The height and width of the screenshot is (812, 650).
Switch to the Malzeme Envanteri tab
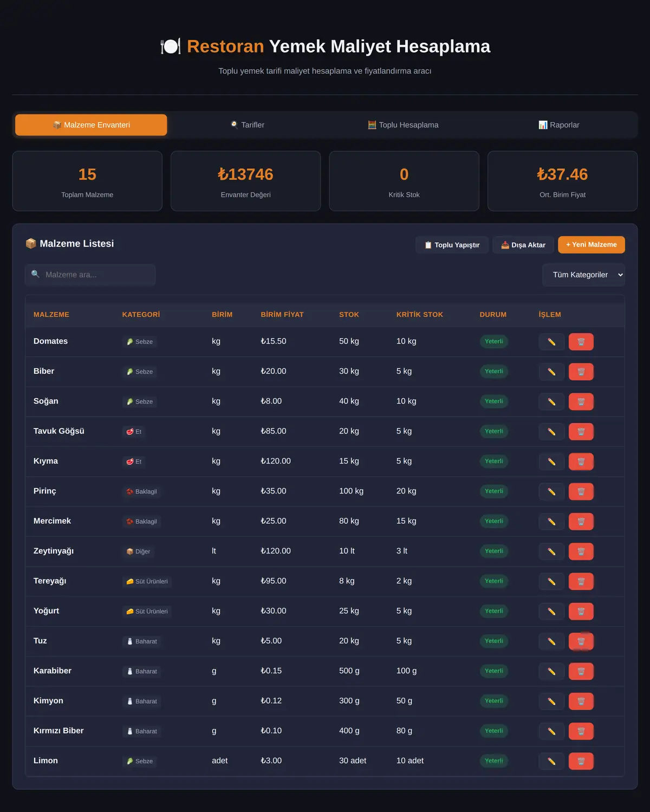91,125
